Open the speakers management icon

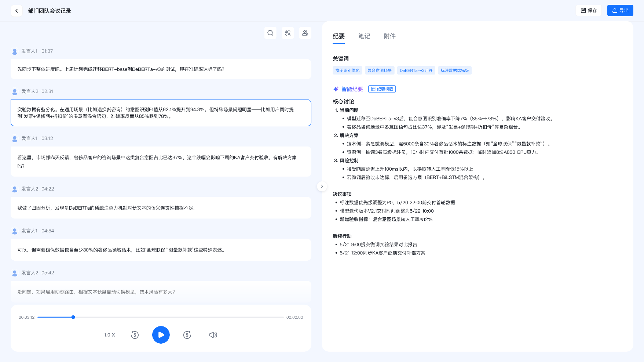305,33
